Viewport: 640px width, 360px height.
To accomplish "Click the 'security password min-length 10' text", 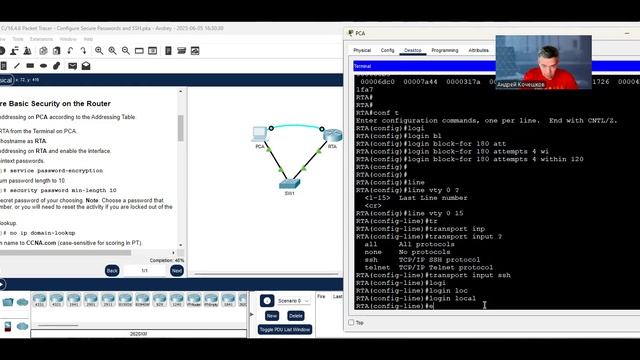I will pos(63,190).
